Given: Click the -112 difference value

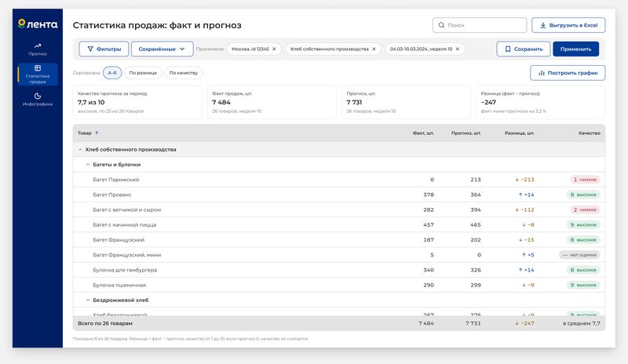Looking at the screenshot, I should pos(524,209).
